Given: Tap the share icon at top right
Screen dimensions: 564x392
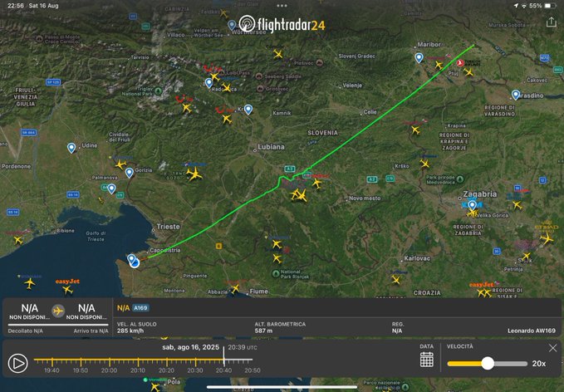Looking at the screenshot, I should (x=551, y=22).
